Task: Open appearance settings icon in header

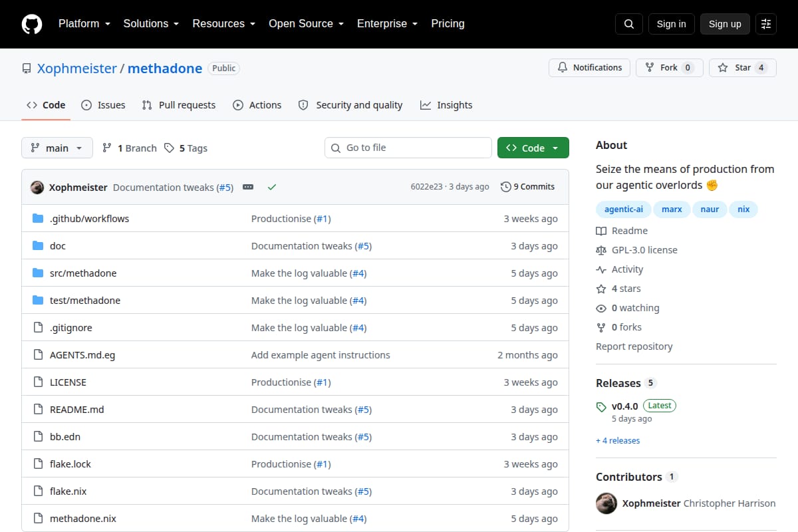Action: click(766, 24)
